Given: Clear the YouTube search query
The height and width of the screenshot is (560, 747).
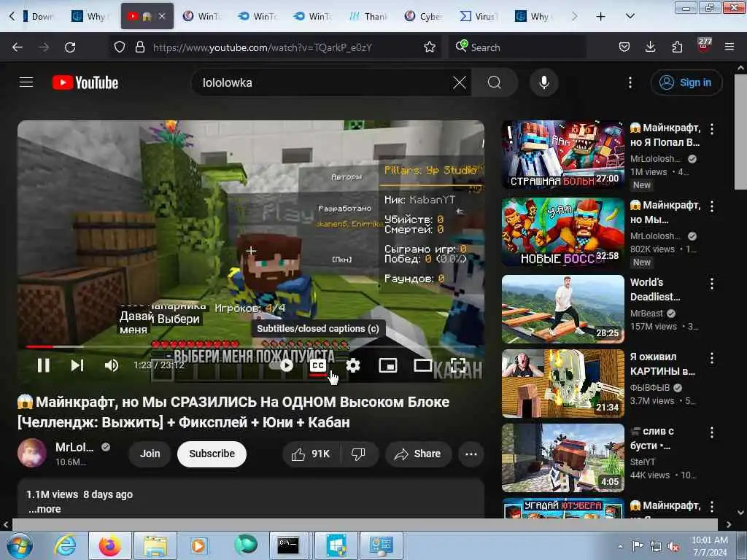Looking at the screenshot, I should click(460, 82).
